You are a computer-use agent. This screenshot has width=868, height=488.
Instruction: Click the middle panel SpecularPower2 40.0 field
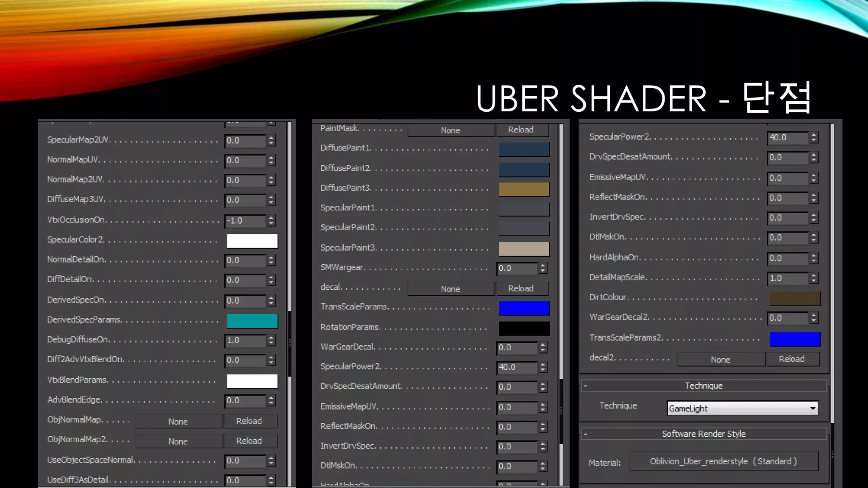pyautogui.click(x=517, y=367)
